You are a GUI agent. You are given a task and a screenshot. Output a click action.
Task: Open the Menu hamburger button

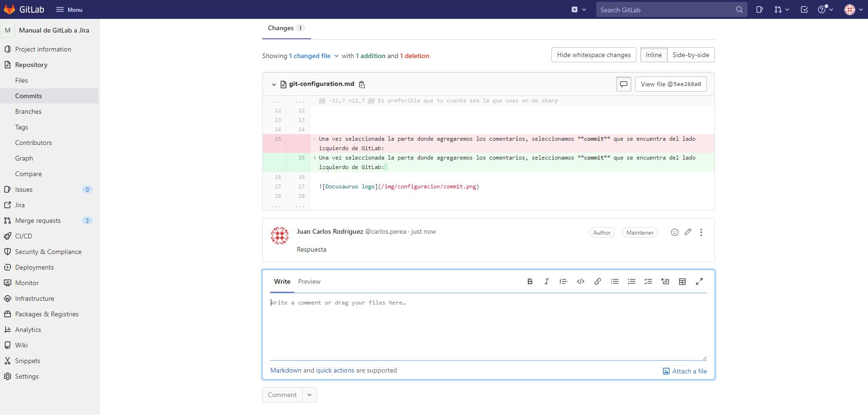[x=69, y=9]
